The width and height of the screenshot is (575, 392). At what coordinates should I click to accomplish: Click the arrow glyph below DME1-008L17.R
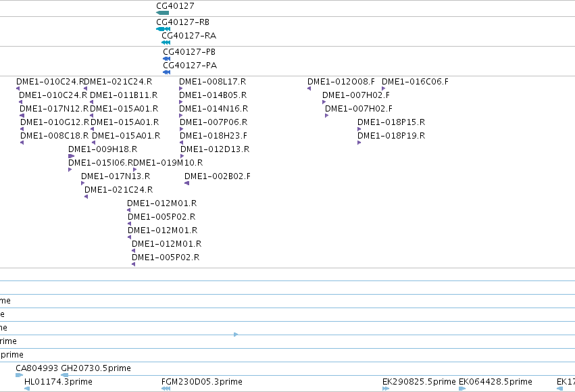click(x=181, y=89)
